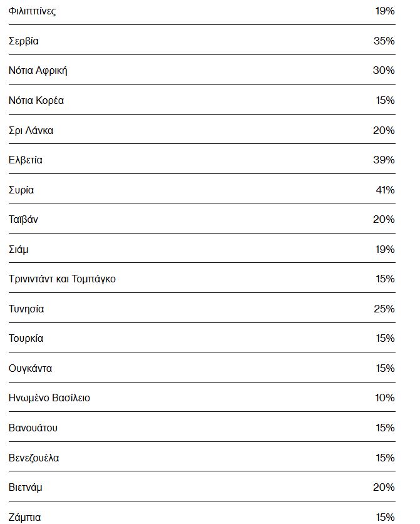Select the Τουρκία row label
420x524 pixels.
(x=26, y=339)
